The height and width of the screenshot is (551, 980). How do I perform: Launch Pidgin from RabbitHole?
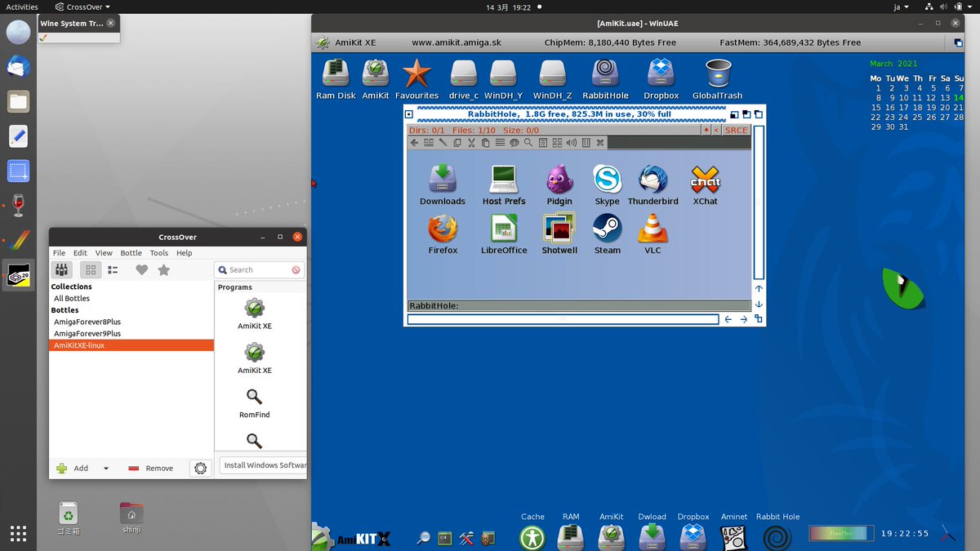(559, 185)
